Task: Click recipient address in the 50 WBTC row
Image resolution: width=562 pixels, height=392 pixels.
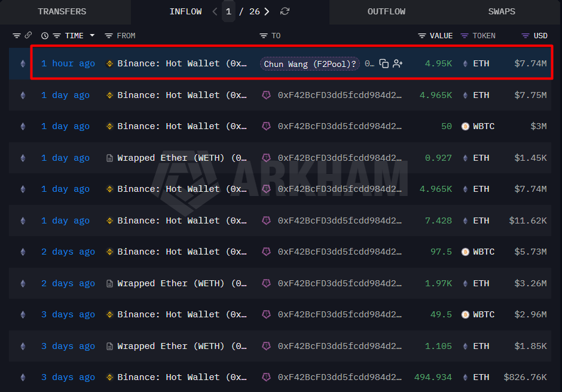Action: tap(340, 126)
